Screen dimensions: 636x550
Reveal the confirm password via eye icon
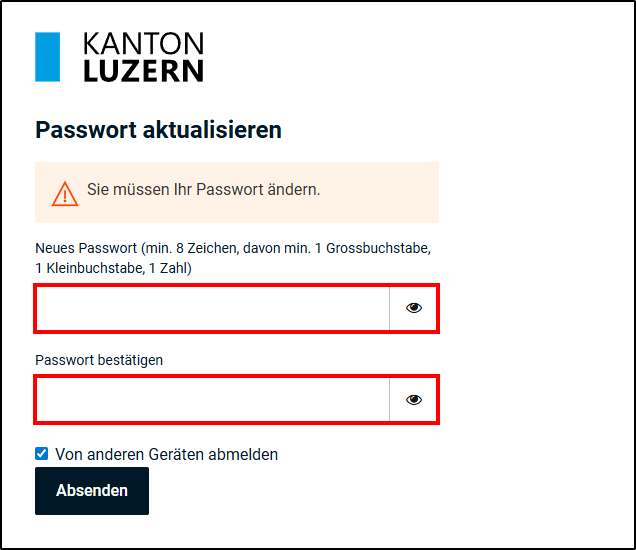click(x=414, y=400)
